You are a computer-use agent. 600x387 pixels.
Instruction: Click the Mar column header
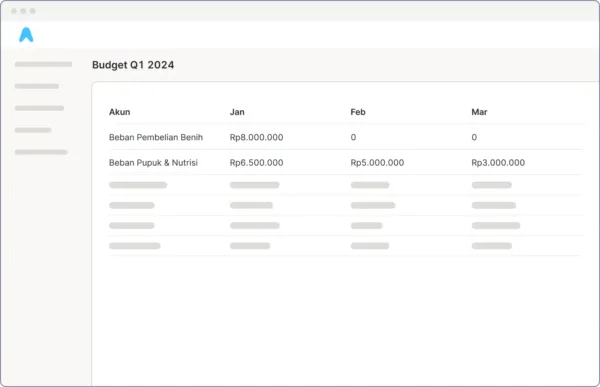click(479, 112)
